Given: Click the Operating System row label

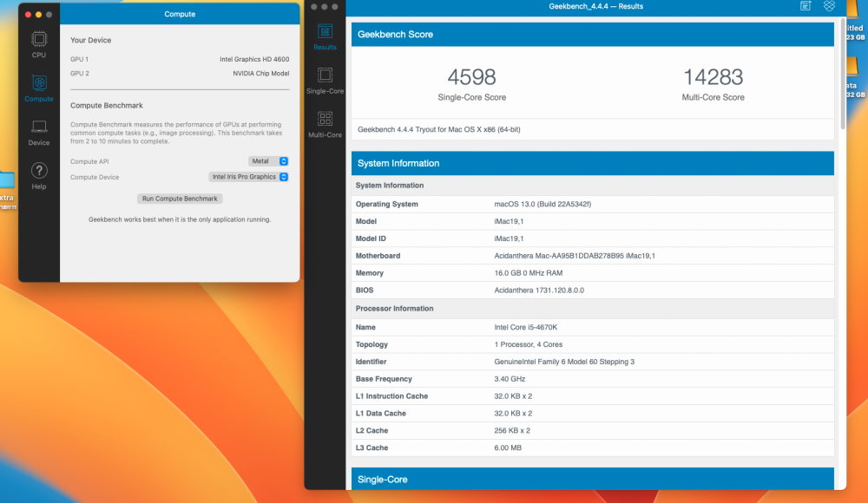Looking at the screenshot, I should [x=386, y=204].
